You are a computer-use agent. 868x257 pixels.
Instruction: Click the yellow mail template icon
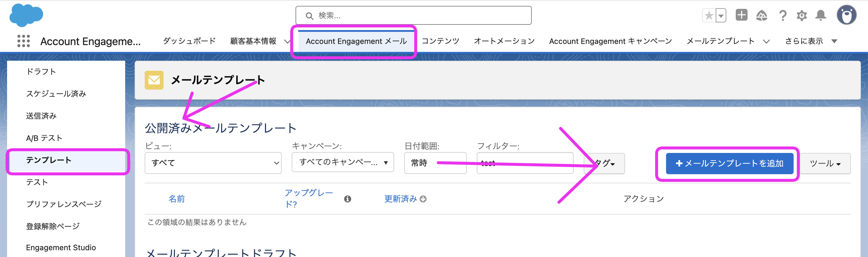[x=154, y=80]
